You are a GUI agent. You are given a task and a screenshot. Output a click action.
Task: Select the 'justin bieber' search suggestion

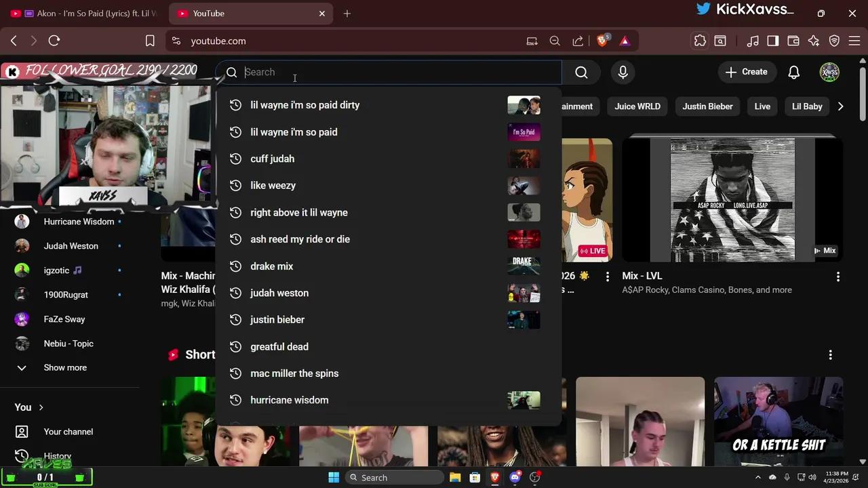389,320
